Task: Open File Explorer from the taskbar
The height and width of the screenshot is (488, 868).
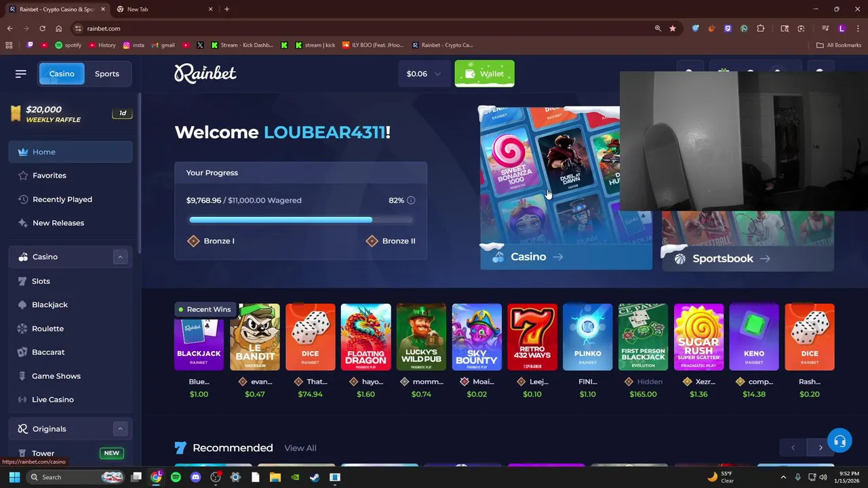Action: (x=275, y=477)
